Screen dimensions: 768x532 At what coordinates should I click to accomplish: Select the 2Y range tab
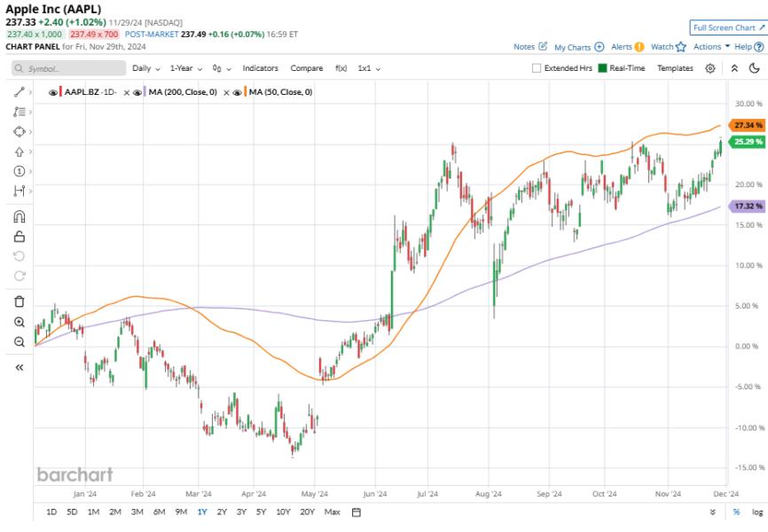click(222, 512)
